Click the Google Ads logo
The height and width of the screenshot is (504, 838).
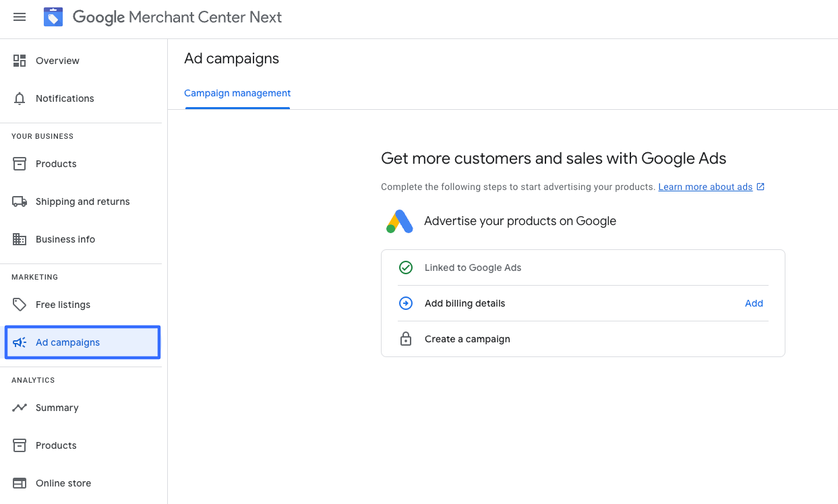[400, 221]
